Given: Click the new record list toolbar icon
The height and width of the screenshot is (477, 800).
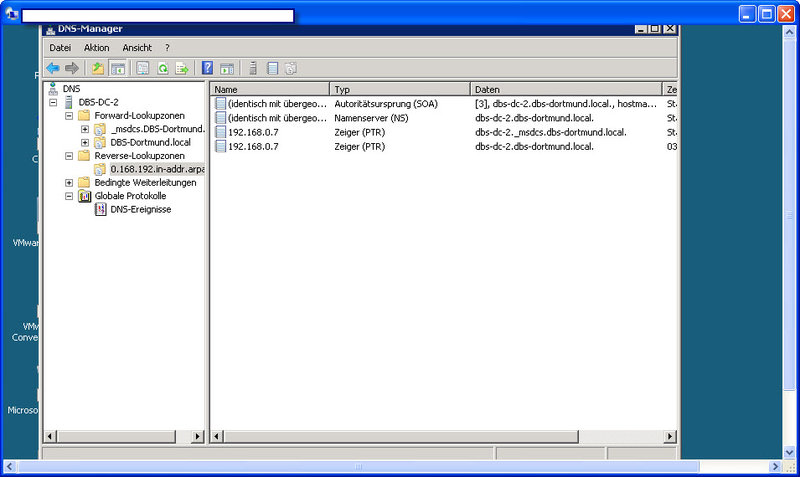Looking at the screenshot, I should click(x=272, y=68).
